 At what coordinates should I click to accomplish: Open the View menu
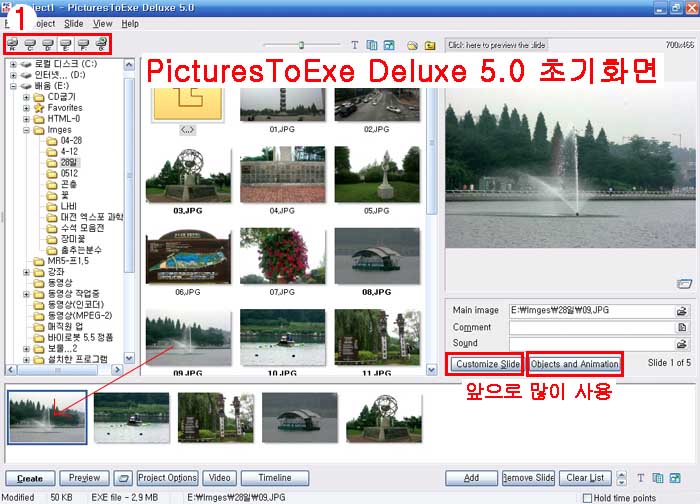pos(102,24)
